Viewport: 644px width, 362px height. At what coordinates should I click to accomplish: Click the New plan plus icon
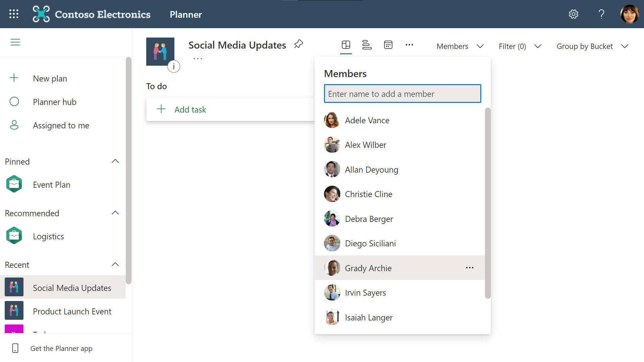[x=14, y=78]
